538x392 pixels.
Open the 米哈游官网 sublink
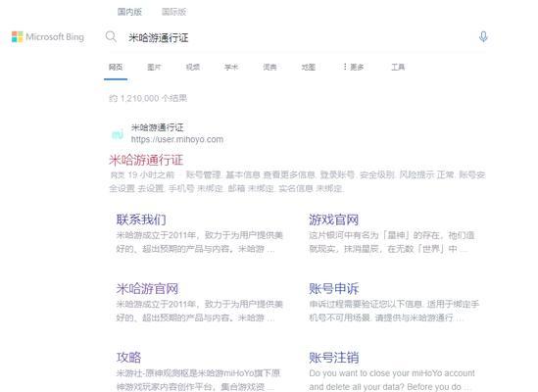147,289
